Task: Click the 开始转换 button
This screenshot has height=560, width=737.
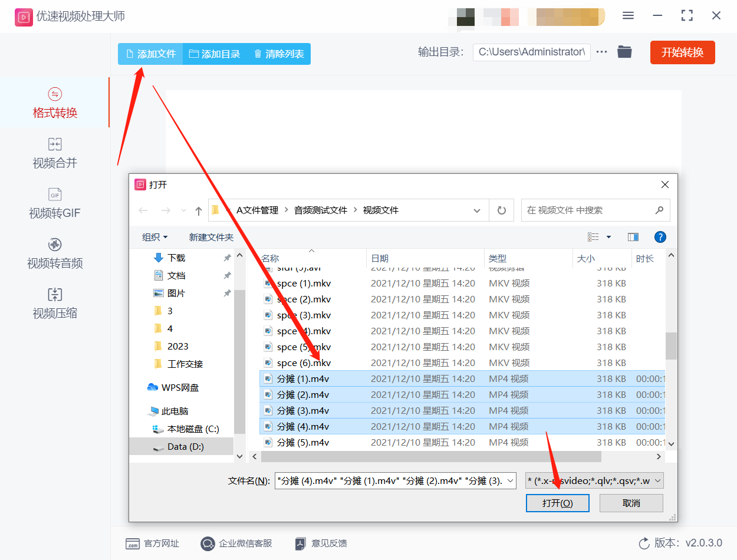Action: pos(682,52)
